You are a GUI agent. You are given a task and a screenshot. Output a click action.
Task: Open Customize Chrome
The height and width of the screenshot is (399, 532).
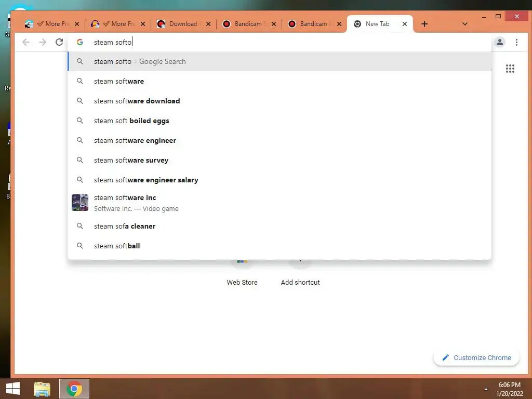pos(476,357)
